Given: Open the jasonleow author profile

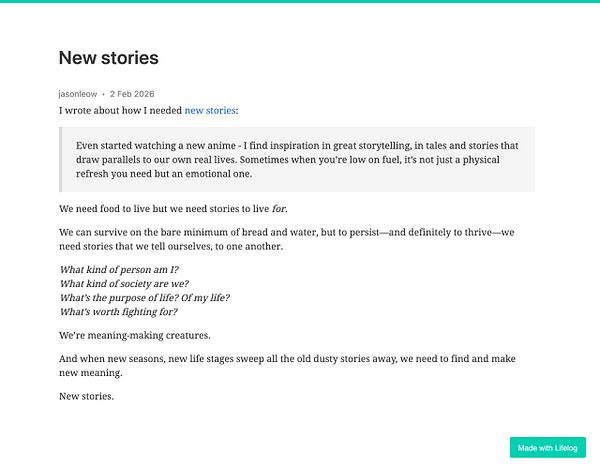Looking at the screenshot, I should (x=79, y=93).
